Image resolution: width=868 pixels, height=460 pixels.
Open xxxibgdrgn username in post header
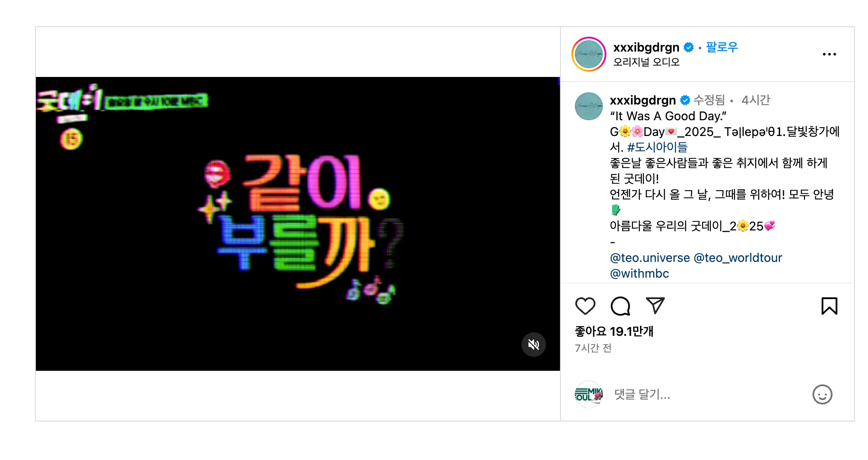tap(646, 47)
